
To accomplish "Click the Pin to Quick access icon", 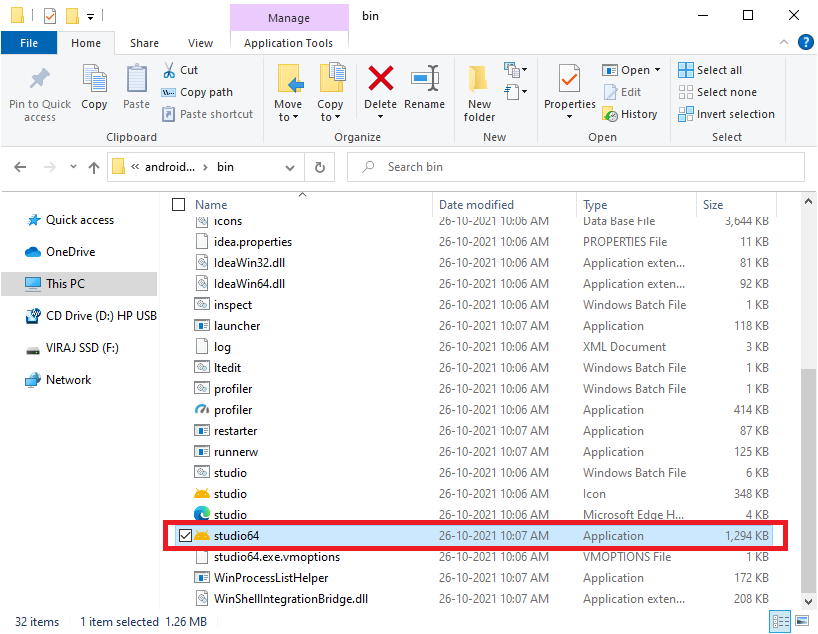I will (x=40, y=79).
